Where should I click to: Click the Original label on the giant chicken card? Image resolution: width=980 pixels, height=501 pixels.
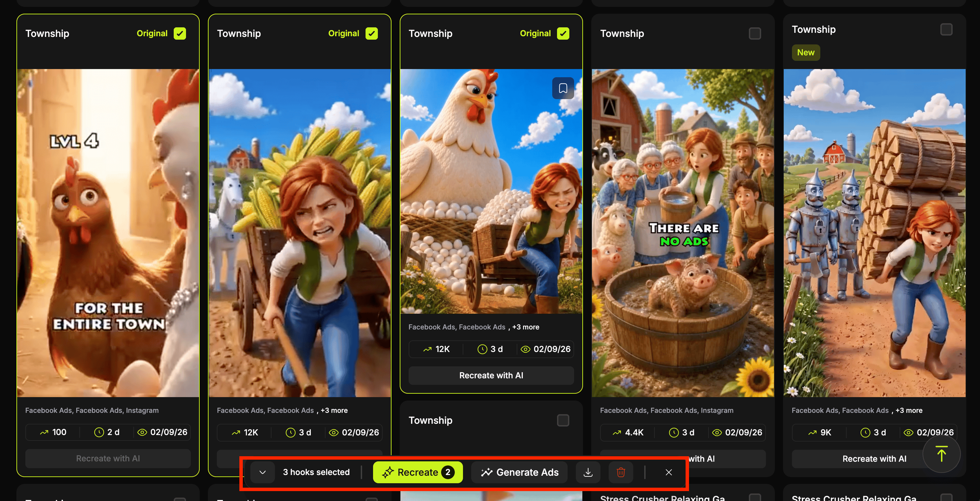(536, 33)
